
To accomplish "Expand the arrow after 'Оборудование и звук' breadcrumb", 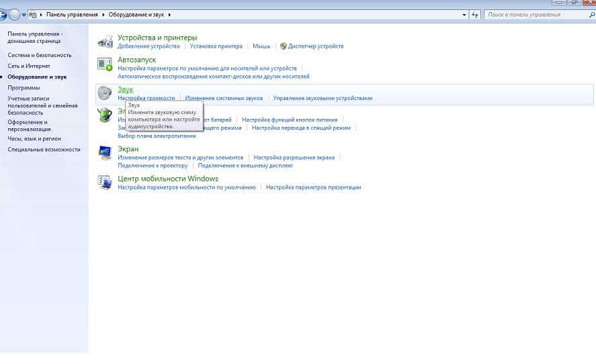I will (x=169, y=14).
